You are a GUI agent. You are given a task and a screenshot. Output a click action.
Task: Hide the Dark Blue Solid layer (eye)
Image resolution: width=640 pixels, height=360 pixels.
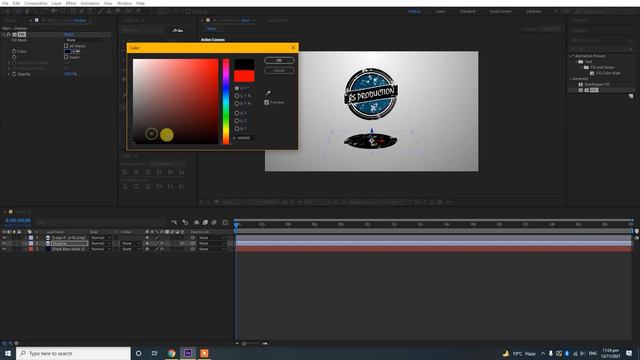(x=4, y=249)
